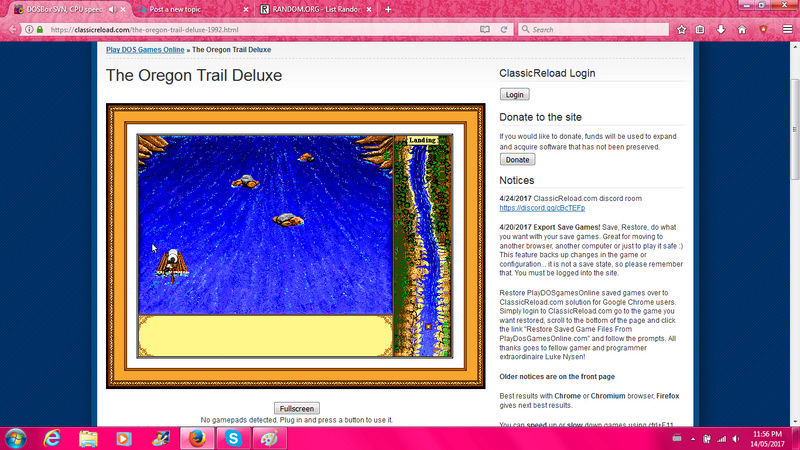Click the Fullscreen button
The height and width of the screenshot is (450, 800).
296,408
